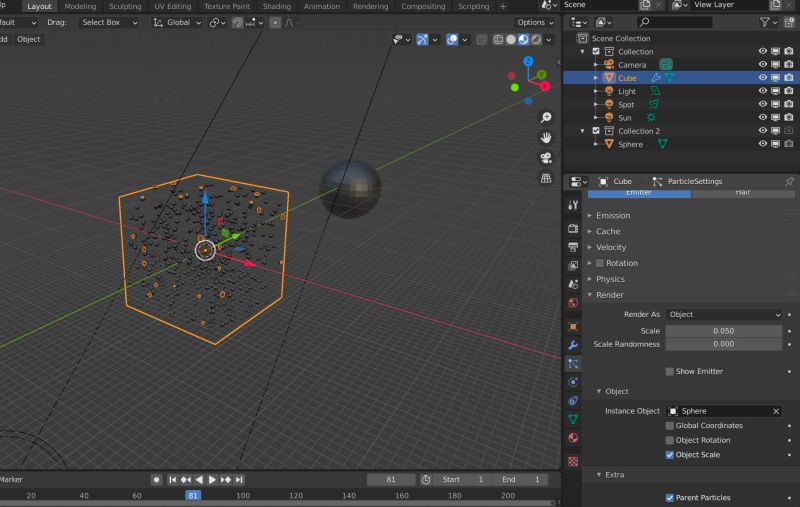
Task: Hide the Cube in viewport
Action: pos(762,78)
